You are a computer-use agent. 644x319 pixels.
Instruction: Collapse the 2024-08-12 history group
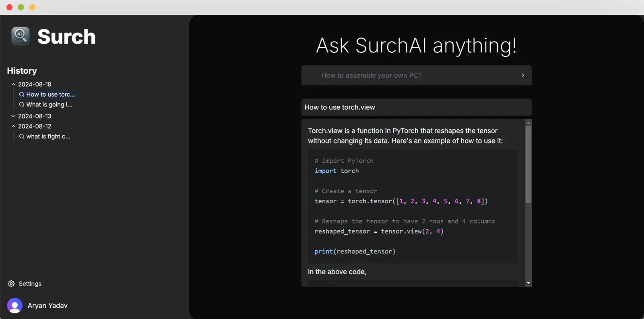coord(13,126)
